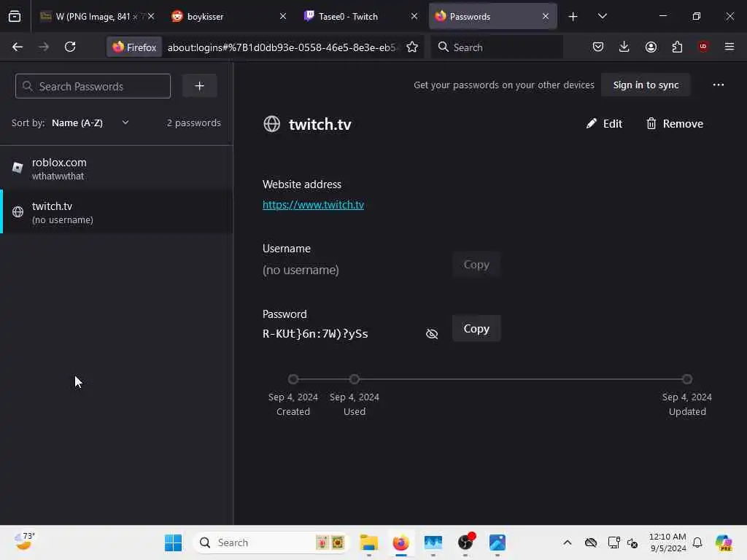This screenshot has width=747, height=560.
Task: Click Edit for twitch.tv login
Action: 604,124
